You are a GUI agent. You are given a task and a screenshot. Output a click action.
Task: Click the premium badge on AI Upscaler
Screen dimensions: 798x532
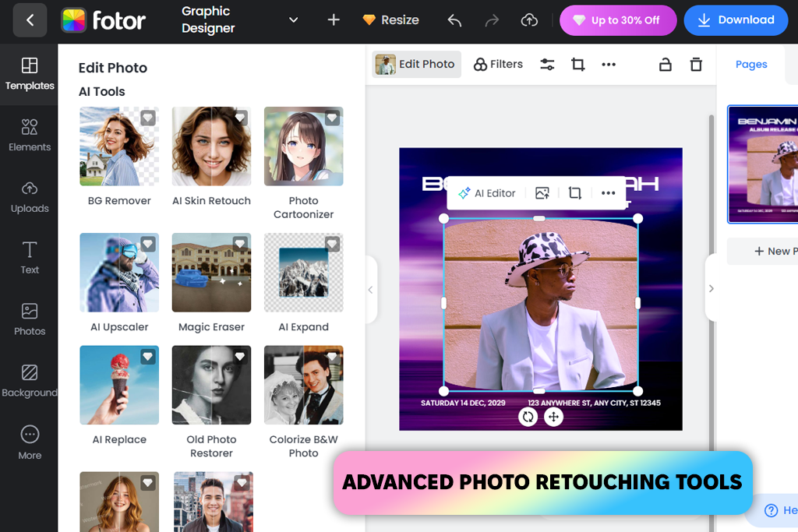(x=148, y=244)
